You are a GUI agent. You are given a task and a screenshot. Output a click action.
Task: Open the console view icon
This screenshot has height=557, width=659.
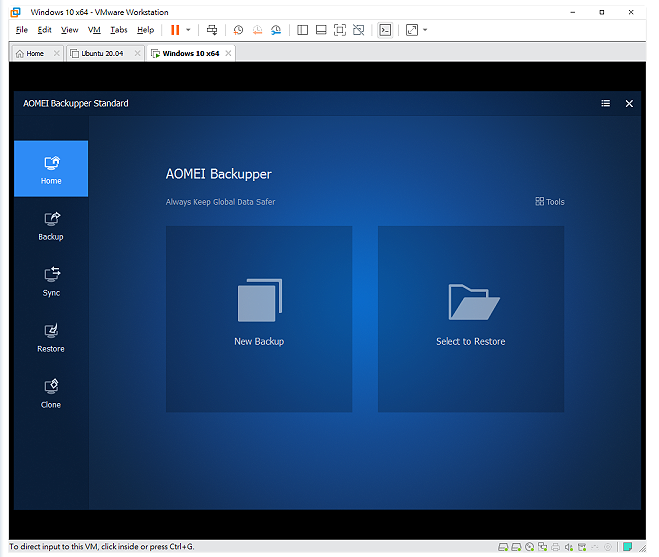coord(385,30)
